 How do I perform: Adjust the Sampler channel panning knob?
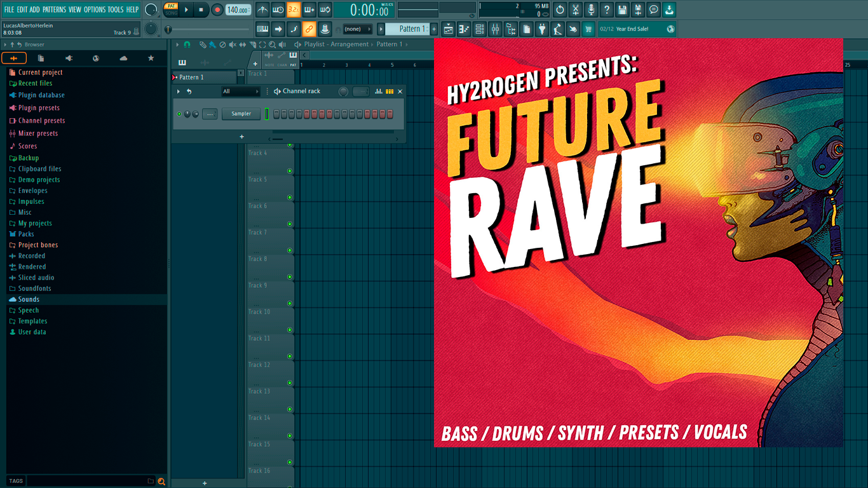pyautogui.click(x=187, y=114)
